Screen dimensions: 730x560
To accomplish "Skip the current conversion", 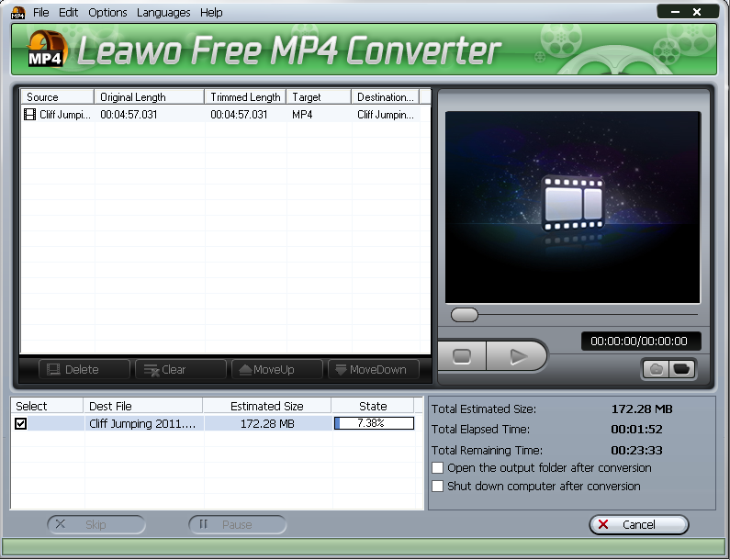I will pos(96,524).
